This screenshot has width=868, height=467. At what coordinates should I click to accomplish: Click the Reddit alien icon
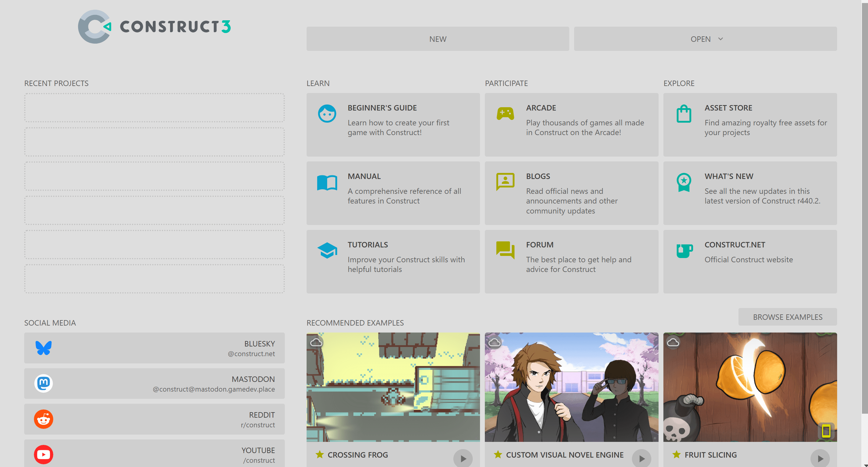click(44, 419)
